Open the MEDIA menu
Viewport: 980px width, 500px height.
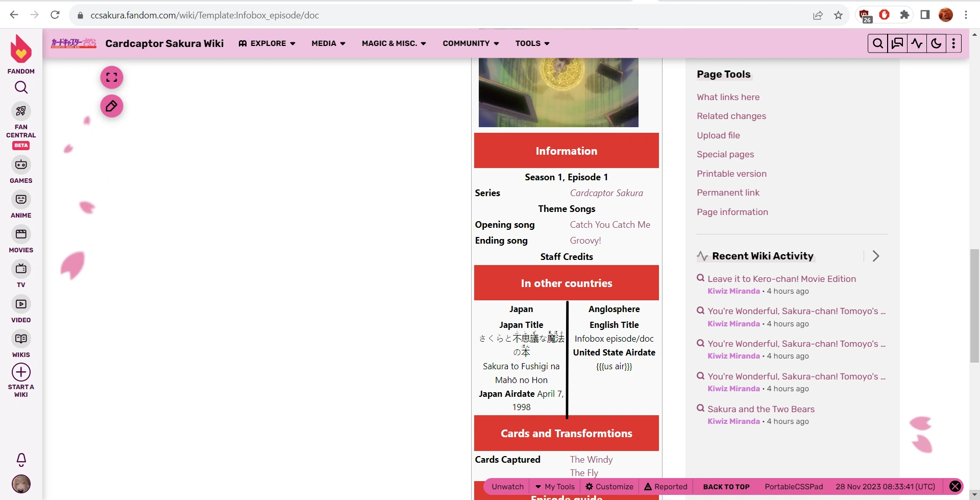click(x=328, y=43)
